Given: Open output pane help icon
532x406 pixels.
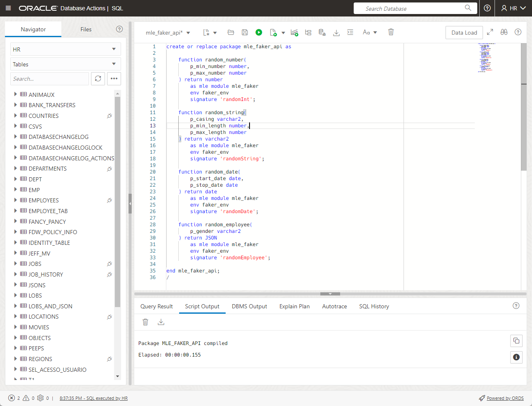Looking at the screenshot, I should pos(516,306).
